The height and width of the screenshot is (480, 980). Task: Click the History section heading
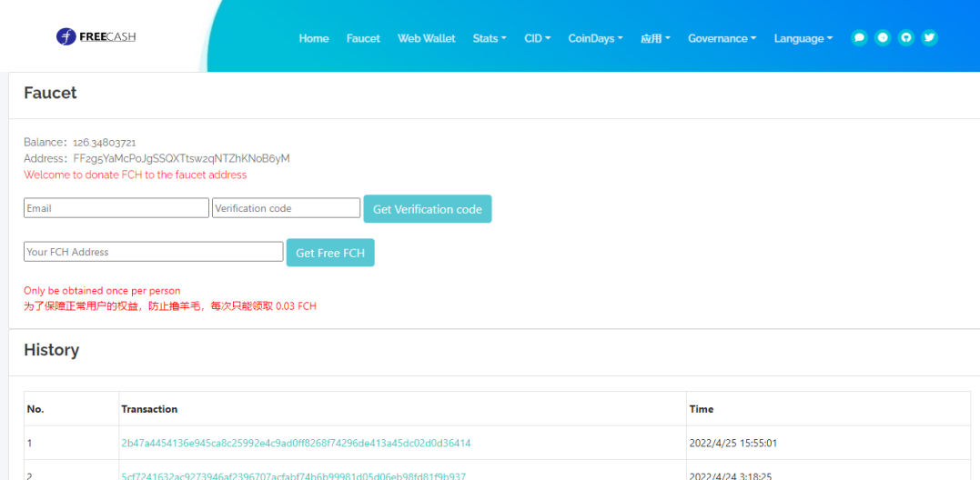(x=51, y=350)
